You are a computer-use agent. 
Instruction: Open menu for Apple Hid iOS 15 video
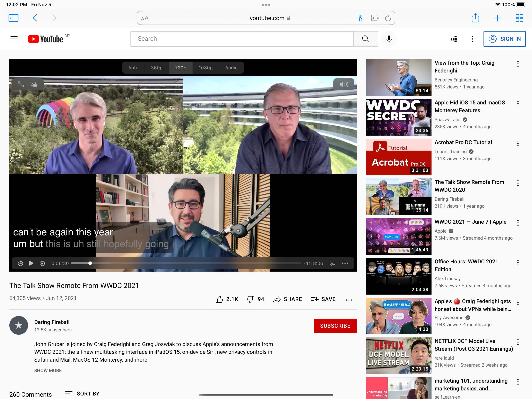(518, 104)
